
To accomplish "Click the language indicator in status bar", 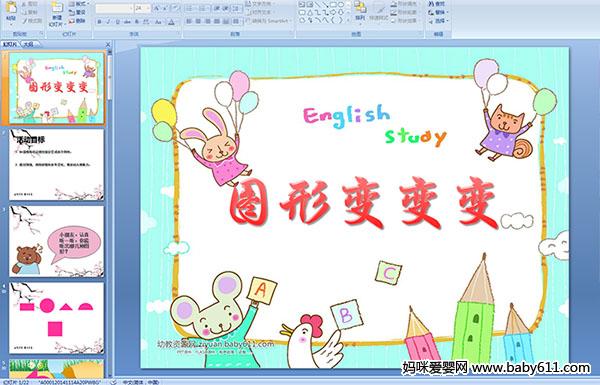I will tap(140, 382).
